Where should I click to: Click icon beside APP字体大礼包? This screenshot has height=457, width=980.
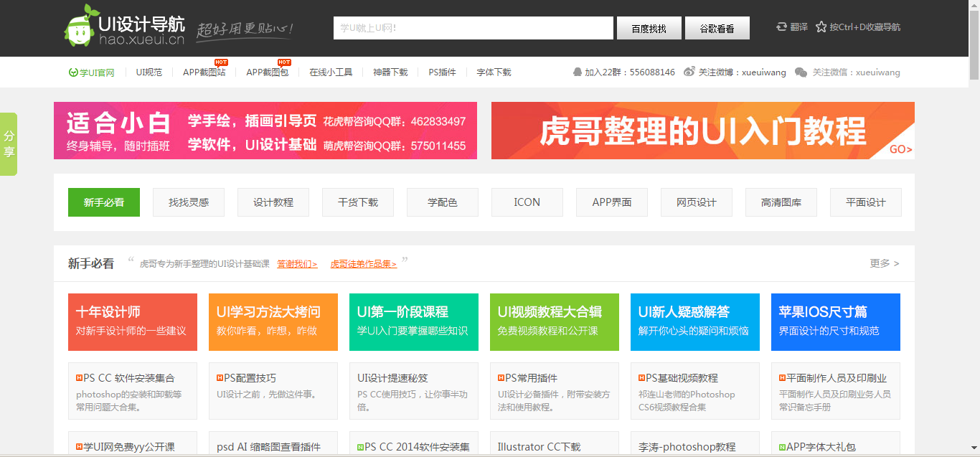(x=783, y=446)
